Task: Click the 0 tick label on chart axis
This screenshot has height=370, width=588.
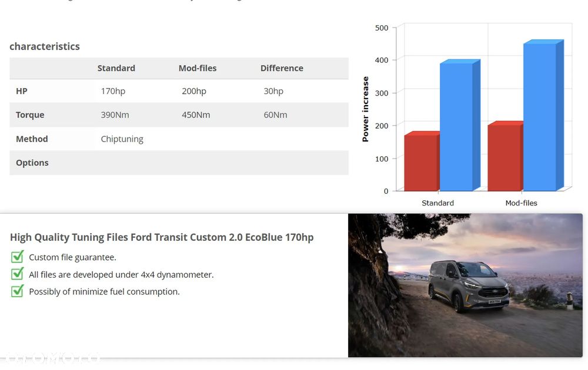Action: click(386, 191)
